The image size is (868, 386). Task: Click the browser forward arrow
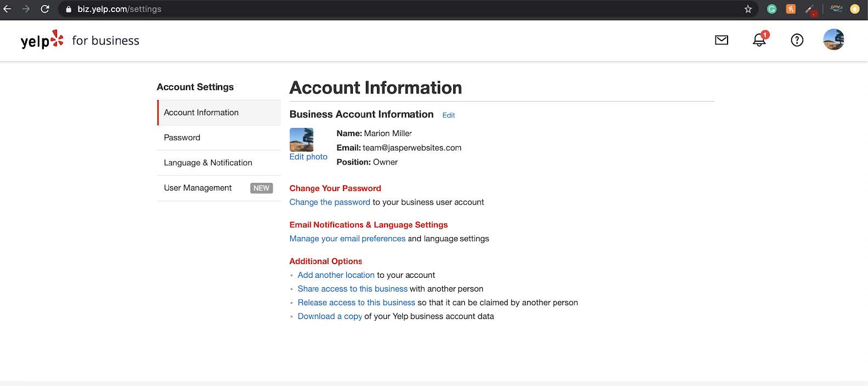[x=26, y=9]
